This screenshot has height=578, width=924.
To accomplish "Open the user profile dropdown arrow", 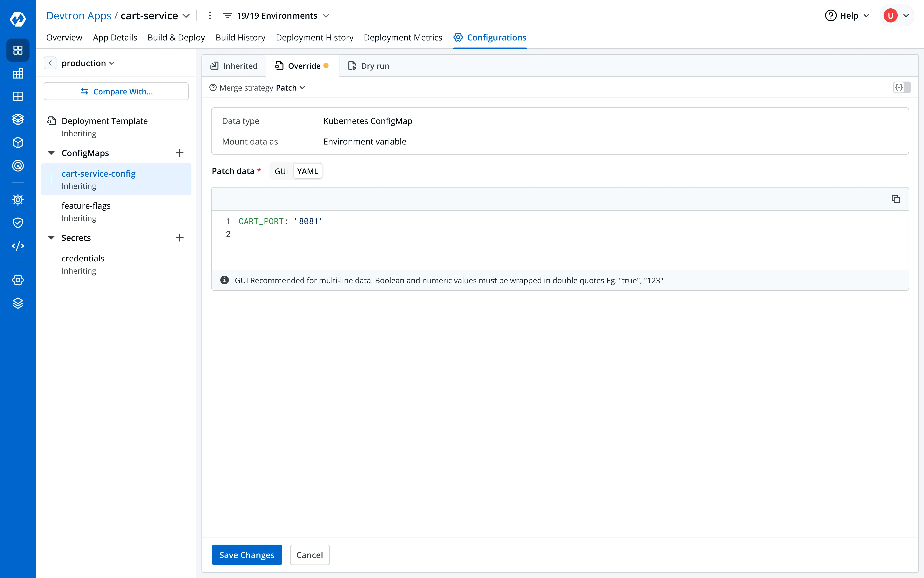I will [906, 16].
